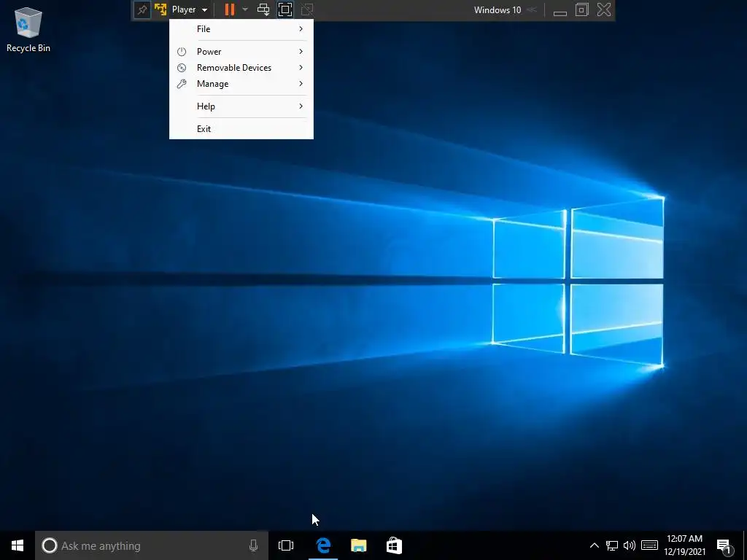Click the Manage wrench icon
The height and width of the screenshot is (560, 747).
[x=182, y=84]
